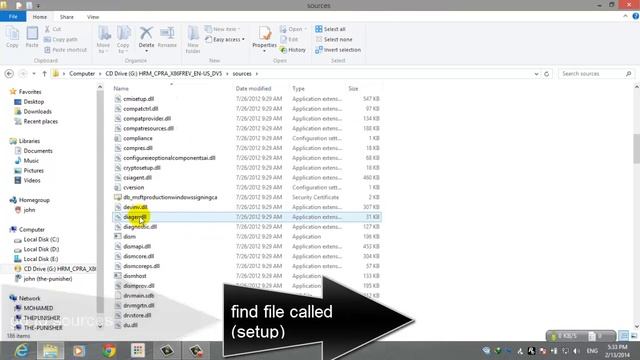640x360 pixels.
Task: Refresh the folder view
Action: 547,74
